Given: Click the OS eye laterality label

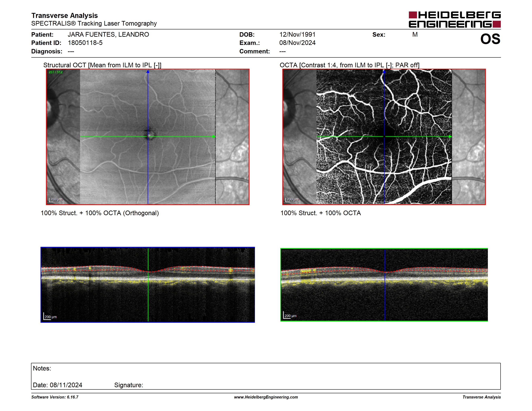Looking at the screenshot, I should 490,39.
